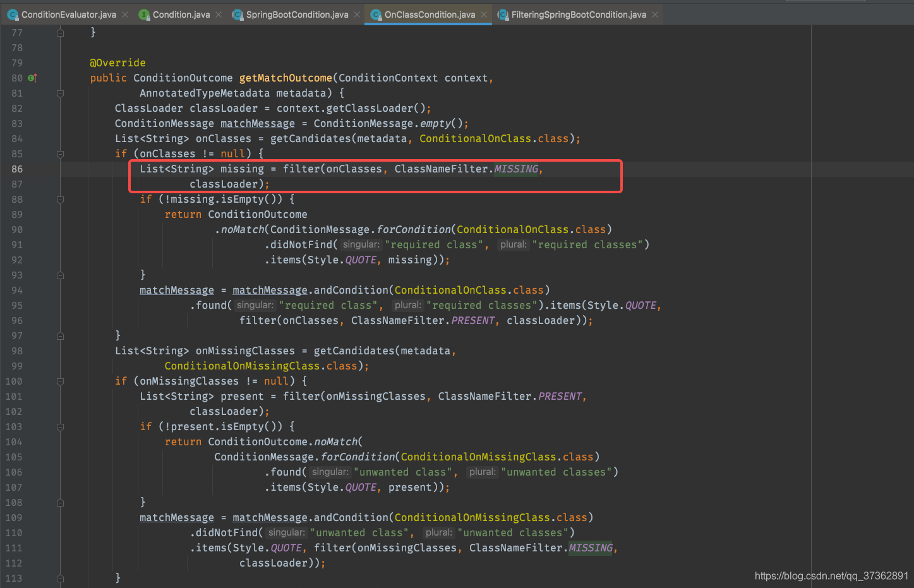Click the noMatch call on line 90
The width and height of the screenshot is (914, 588).
tap(243, 229)
